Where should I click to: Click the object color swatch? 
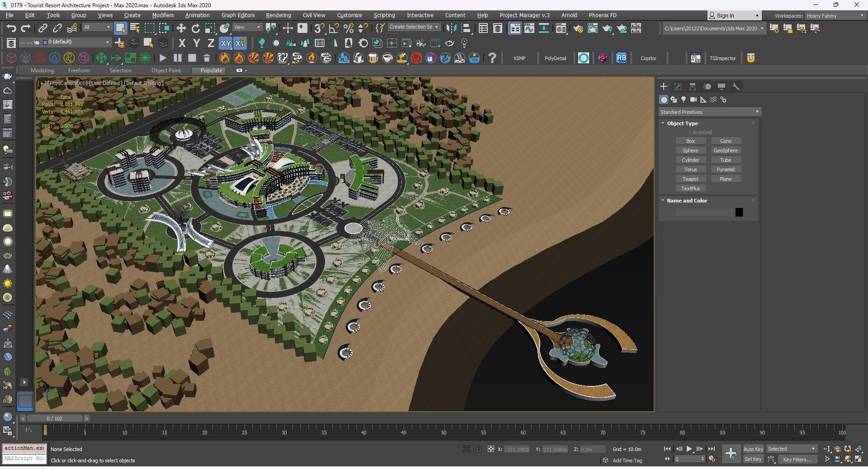click(739, 211)
